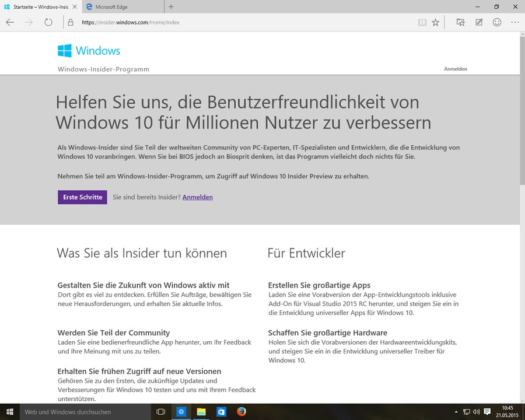Click 'Gestalten Sie die Zukunft' heading
Screen dimensions: 525x420
(x=143, y=285)
